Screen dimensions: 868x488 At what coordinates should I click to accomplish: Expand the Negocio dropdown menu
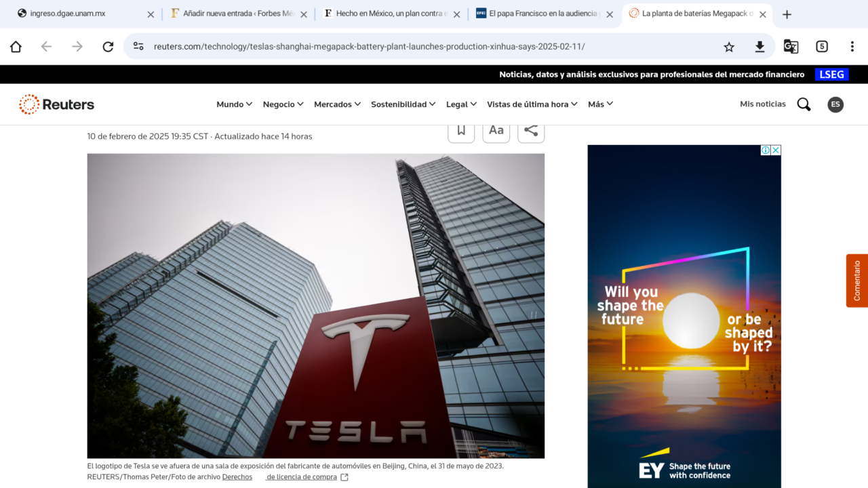[283, 104]
